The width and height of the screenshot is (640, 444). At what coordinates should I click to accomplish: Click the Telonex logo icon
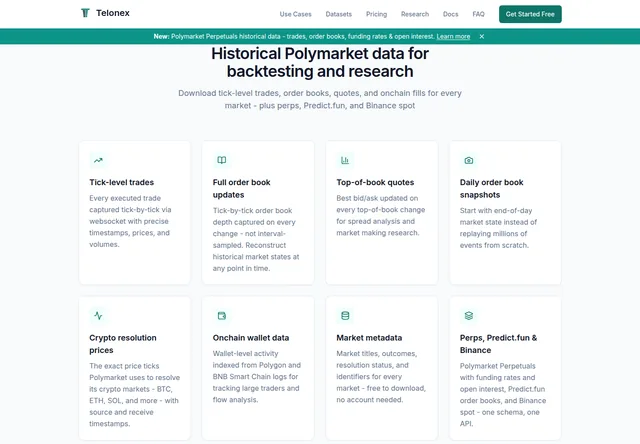point(85,13)
